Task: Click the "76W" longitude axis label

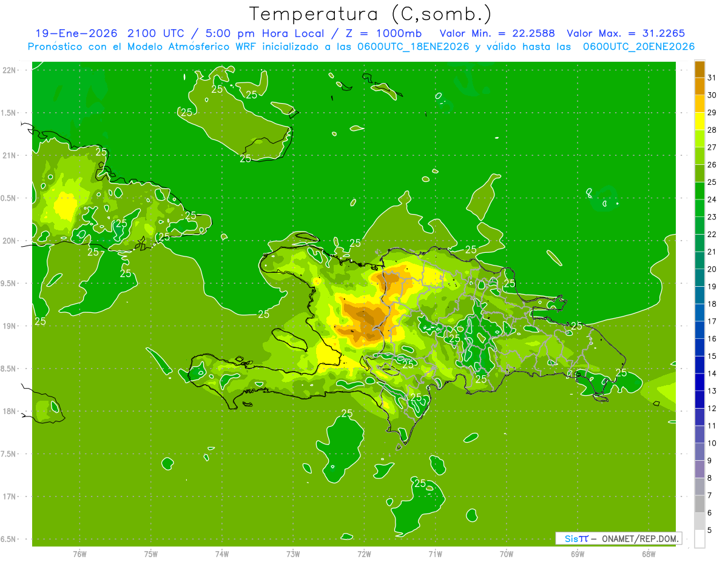Action: pos(79,554)
